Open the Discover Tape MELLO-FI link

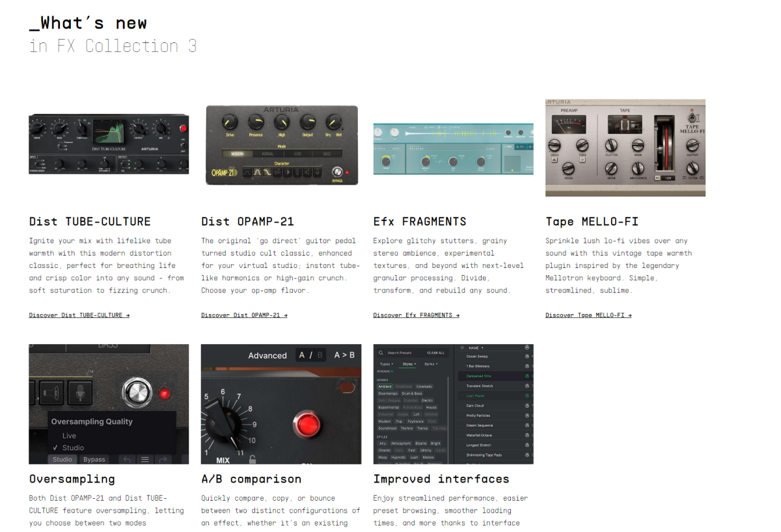click(x=588, y=315)
